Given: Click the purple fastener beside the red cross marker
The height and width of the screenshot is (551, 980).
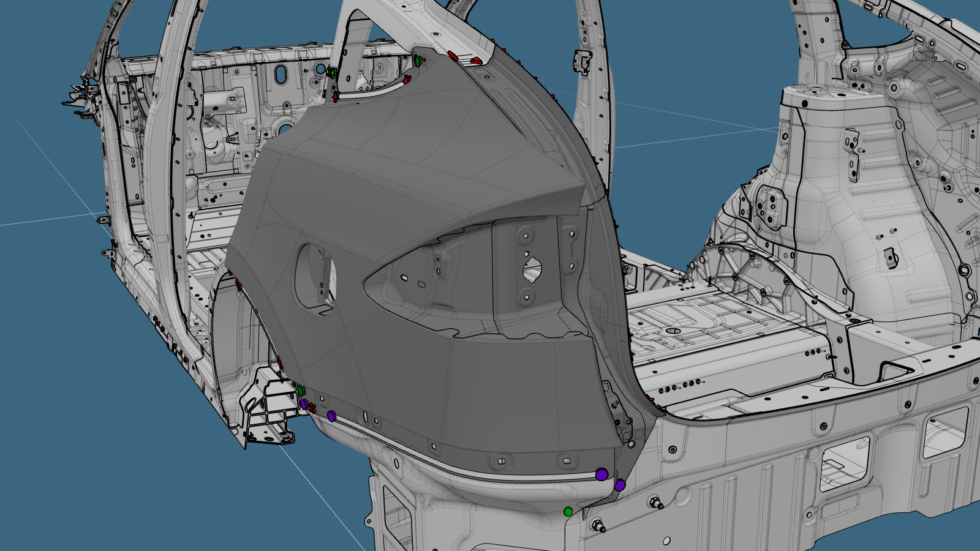Looking at the screenshot, I should pos(304,404).
